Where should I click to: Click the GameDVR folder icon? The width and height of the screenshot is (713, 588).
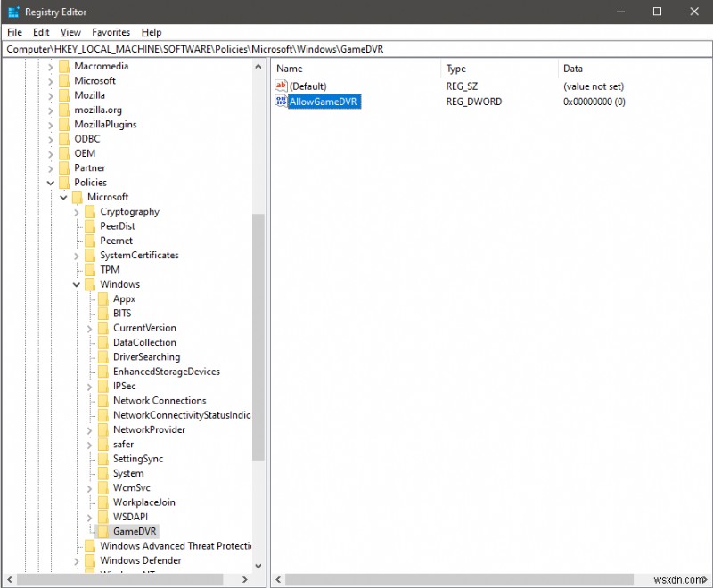(101, 531)
